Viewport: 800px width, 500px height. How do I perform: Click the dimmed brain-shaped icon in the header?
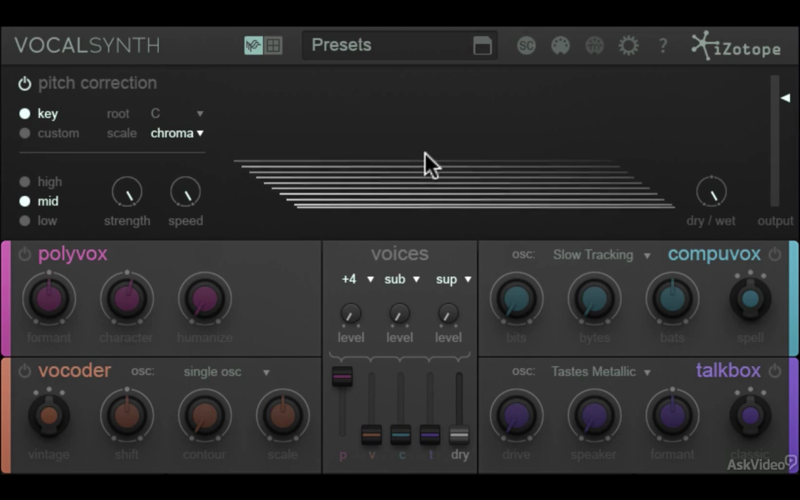click(x=594, y=46)
